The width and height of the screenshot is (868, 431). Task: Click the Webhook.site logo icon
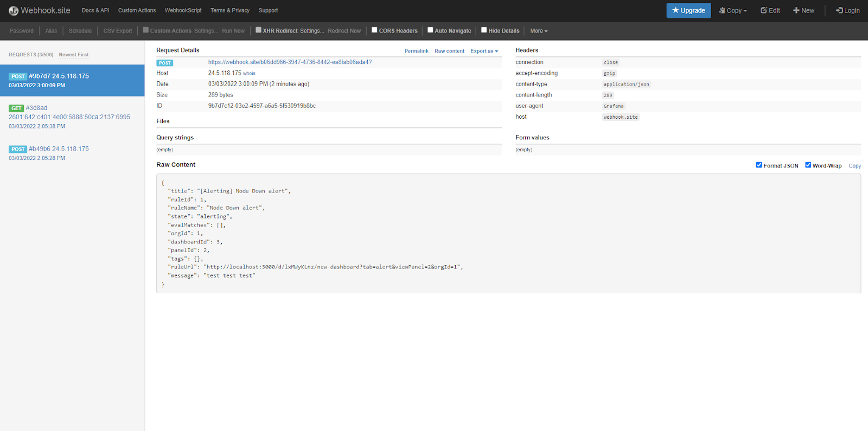pos(14,11)
